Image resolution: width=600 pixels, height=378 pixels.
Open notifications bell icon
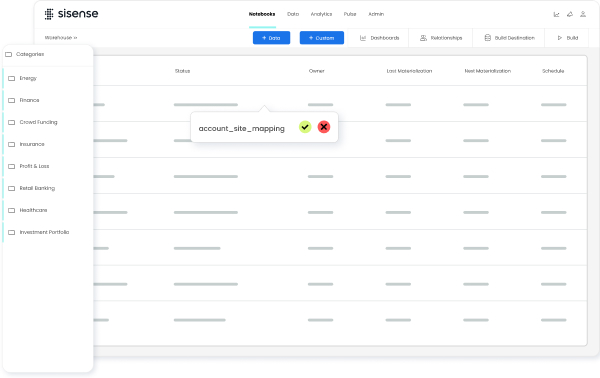570,14
